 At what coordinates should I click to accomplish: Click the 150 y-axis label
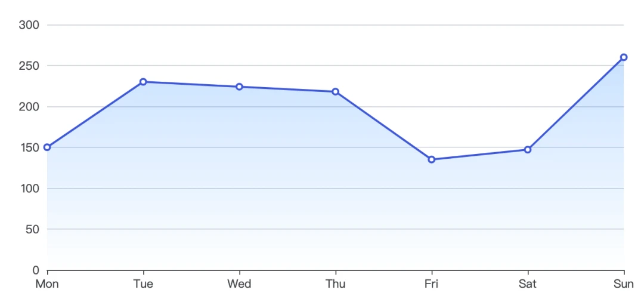point(29,147)
